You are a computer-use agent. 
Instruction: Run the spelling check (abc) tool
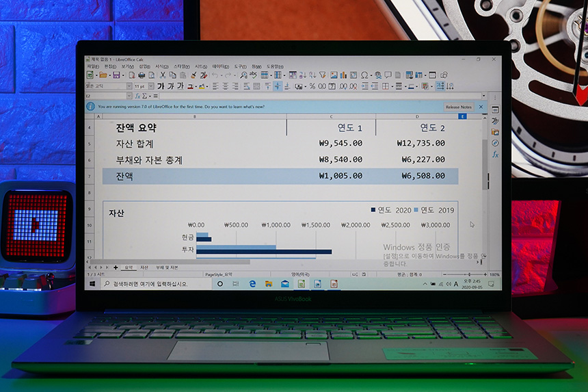tap(254, 75)
